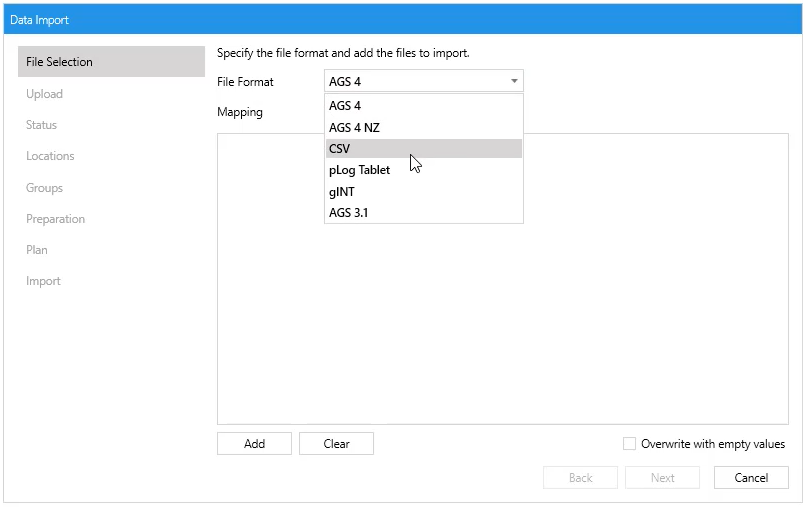Click the Add button
This screenshot has width=807, height=507.
pyautogui.click(x=254, y=444)
